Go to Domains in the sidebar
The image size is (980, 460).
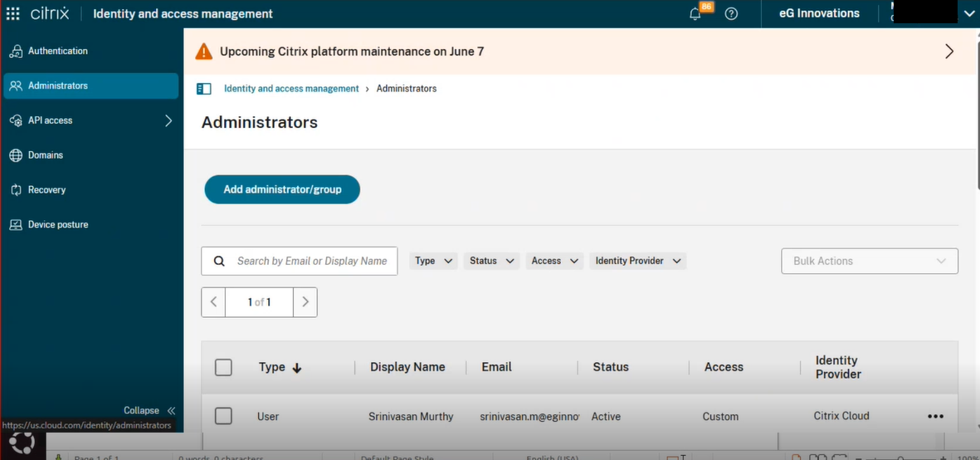click(x=45, y=155)
